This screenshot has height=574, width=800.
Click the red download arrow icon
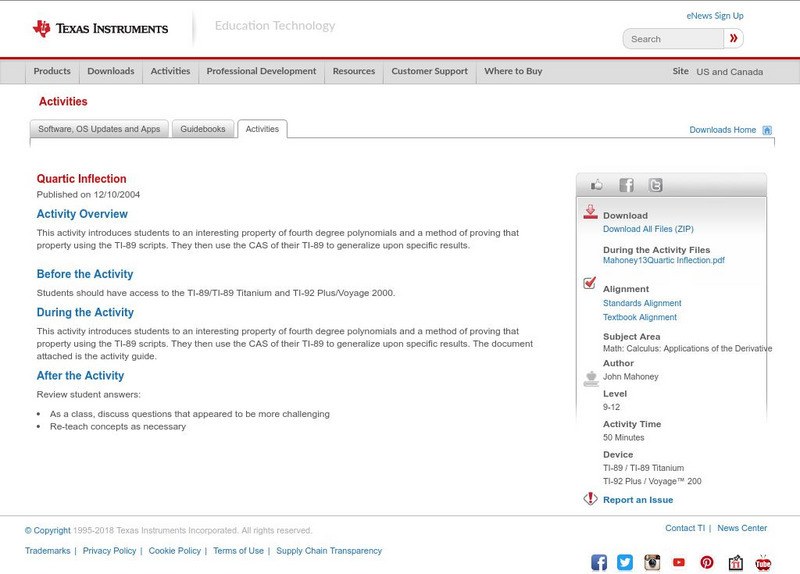point(590,212)
